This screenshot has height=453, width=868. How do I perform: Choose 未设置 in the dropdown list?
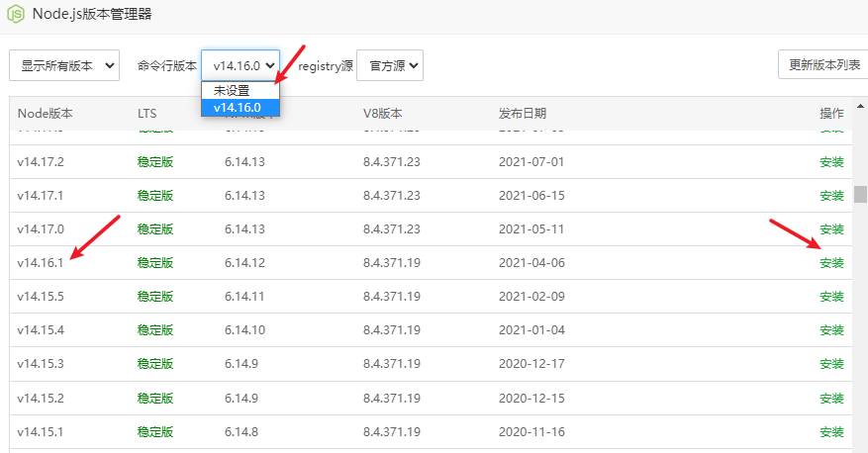pyautogui.click(x=241, y=91)
